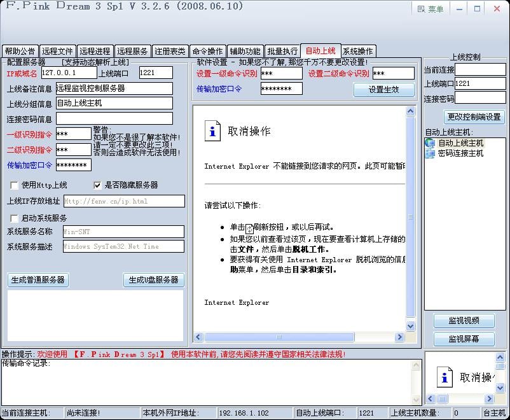The width and height of the screenshot is (510, 420).
Task: Click the 监视屏幕 button
Action: (x=464, y=339)
